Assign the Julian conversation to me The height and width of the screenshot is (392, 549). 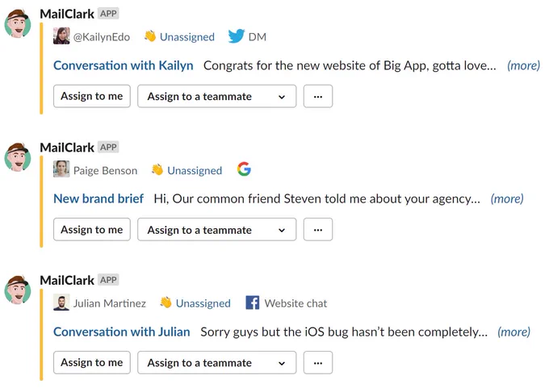pyautogui.click(x=92, y=363)
